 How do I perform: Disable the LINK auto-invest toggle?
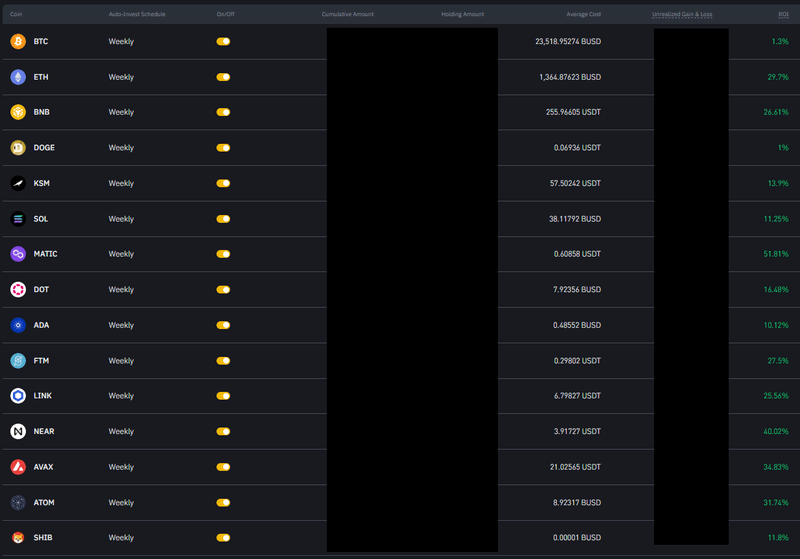[x=223, y=395]
